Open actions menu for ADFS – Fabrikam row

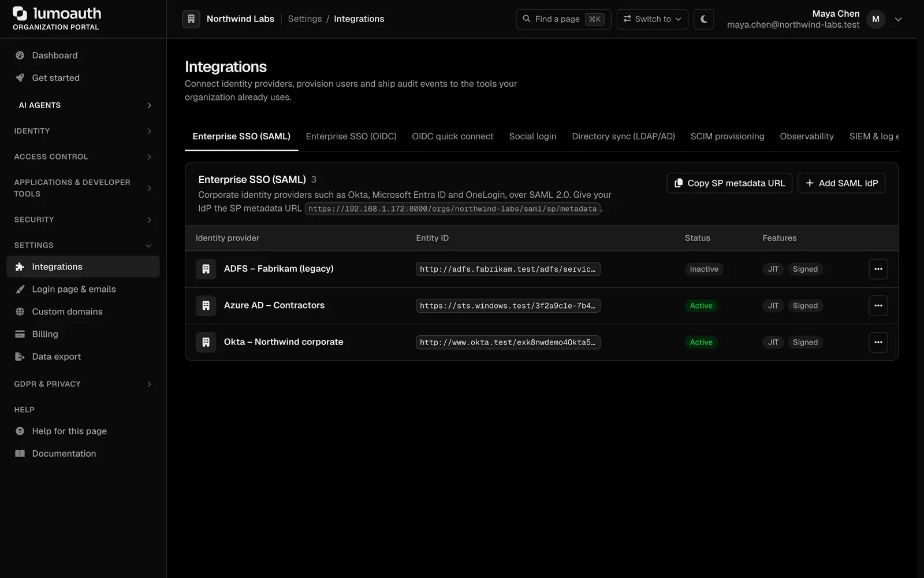coord(878,269)
